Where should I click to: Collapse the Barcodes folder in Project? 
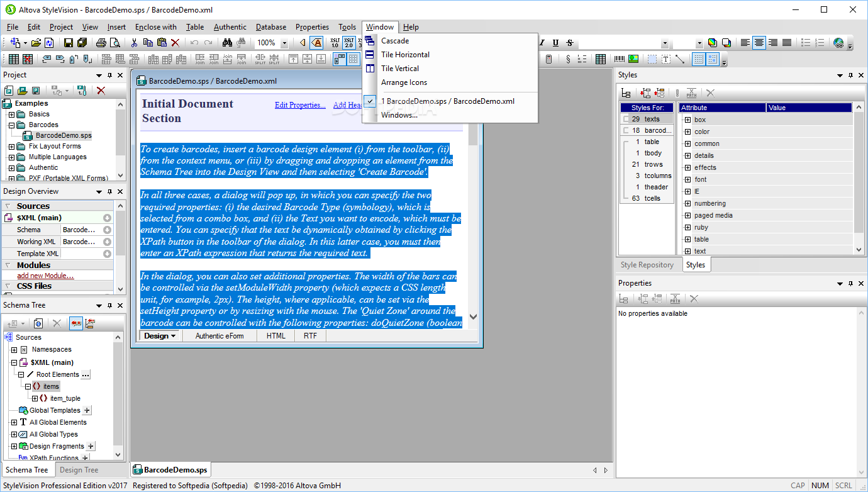coord(11,125)
